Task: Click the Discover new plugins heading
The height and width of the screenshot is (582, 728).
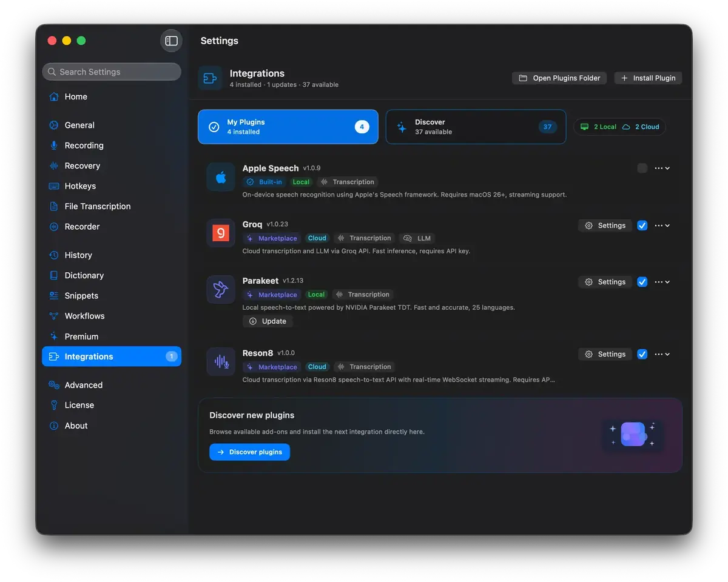Action: pos(252,415)
